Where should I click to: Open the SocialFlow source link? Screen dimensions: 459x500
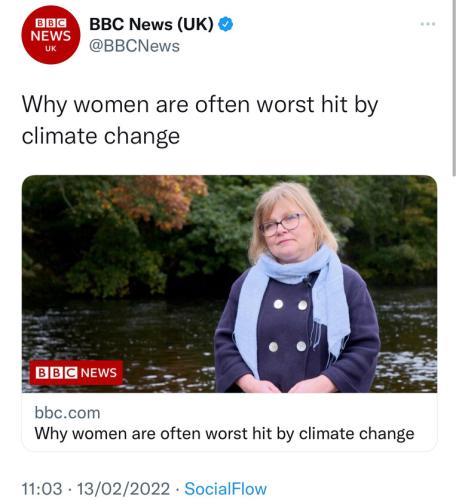pos(226,489)
